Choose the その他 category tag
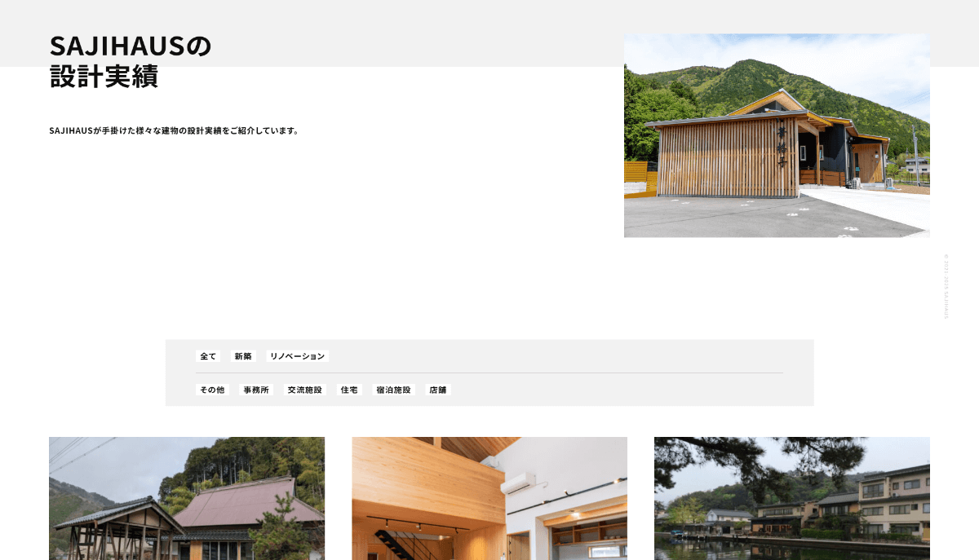 pos(212,390)
